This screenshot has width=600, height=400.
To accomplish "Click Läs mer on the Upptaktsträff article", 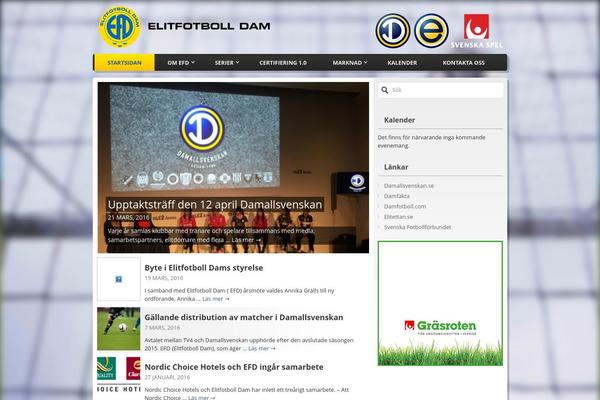I will tap(246, 240).
